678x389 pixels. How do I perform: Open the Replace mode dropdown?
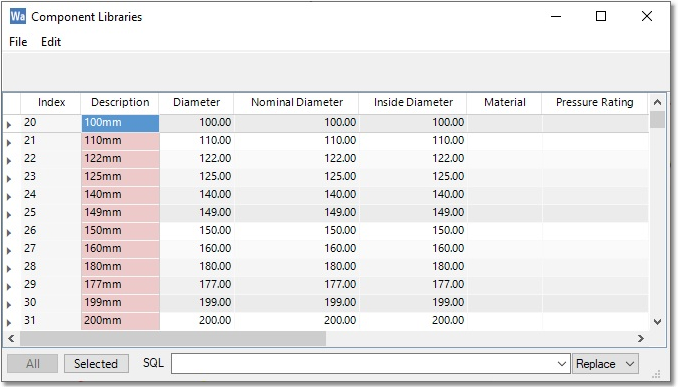[x=605, y=363]
